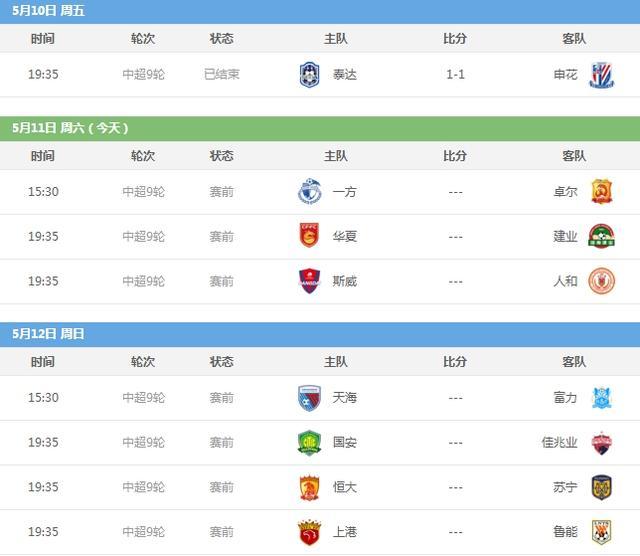Click the 华夏 team emblem
This screenshot has width=640, height=556.
309,236
